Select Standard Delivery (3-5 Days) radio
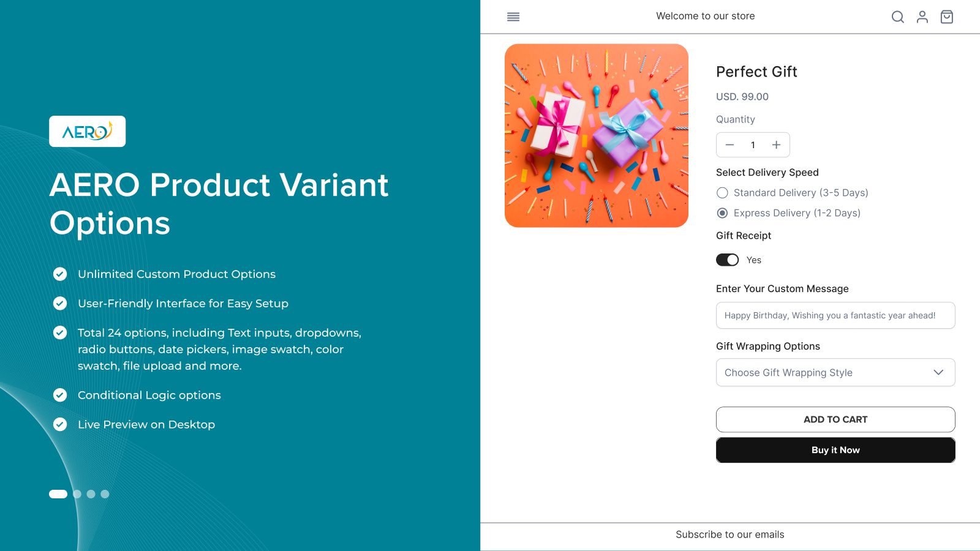 coord(723,193)
